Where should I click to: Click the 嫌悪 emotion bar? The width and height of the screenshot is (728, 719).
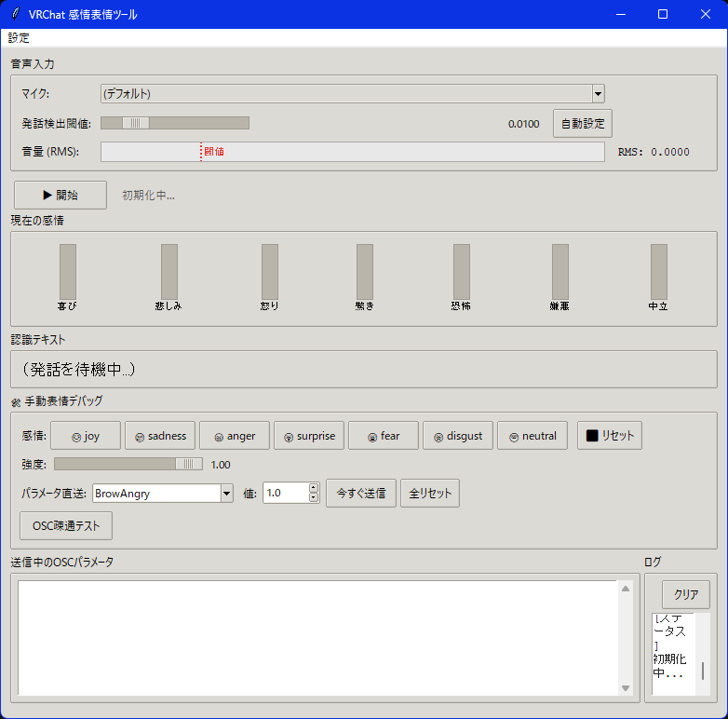coord(559,272)
